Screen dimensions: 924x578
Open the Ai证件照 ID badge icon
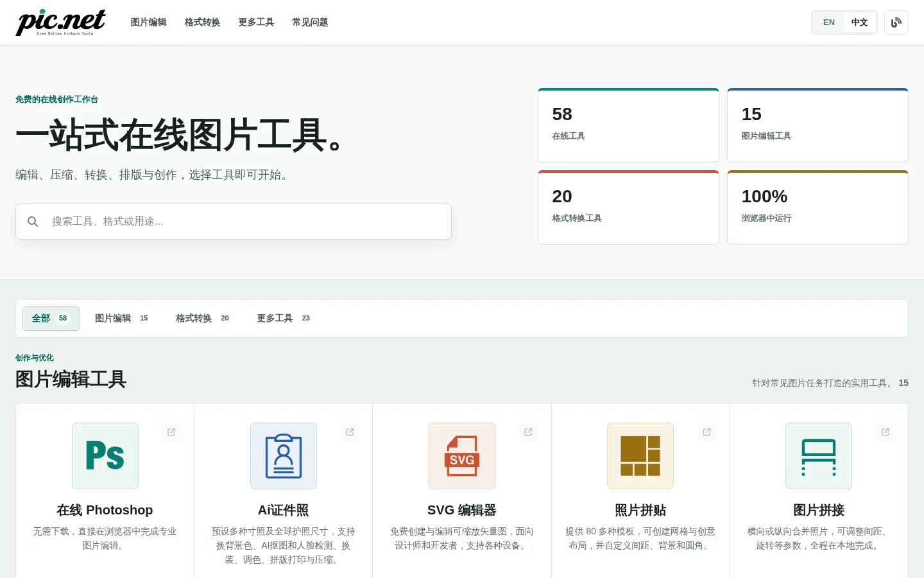click(x=284, y=456)
